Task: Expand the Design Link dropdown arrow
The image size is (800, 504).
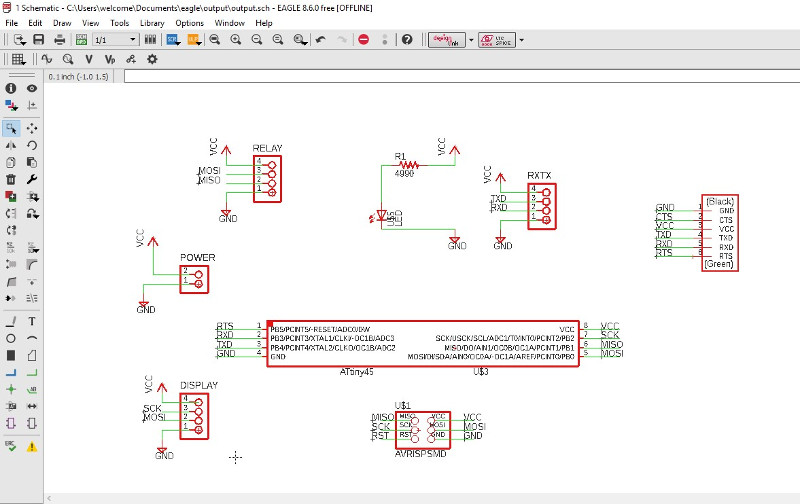Action: pos(471,40)
